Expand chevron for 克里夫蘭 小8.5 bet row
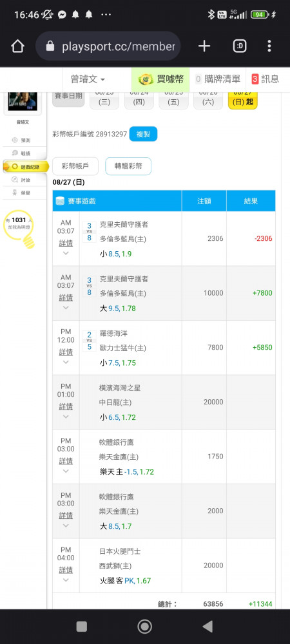This screenshot has width=290, height=644. tap(66, 253)
